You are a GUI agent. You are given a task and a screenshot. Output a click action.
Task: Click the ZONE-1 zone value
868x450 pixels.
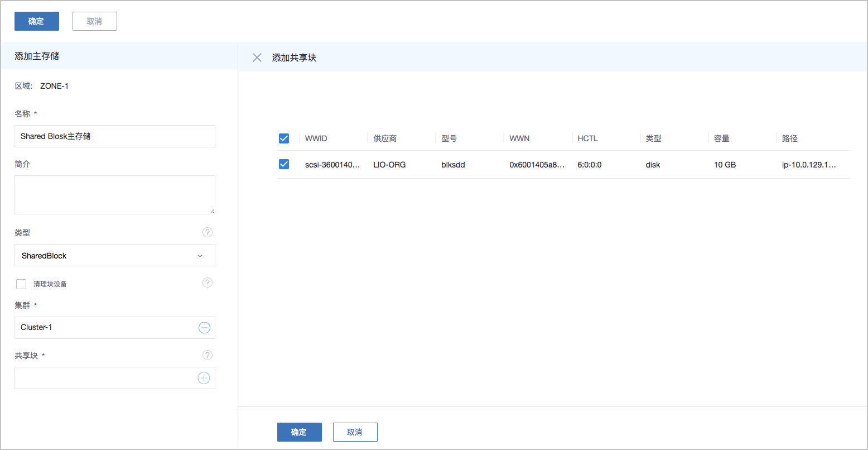click(x=54, y=86)
